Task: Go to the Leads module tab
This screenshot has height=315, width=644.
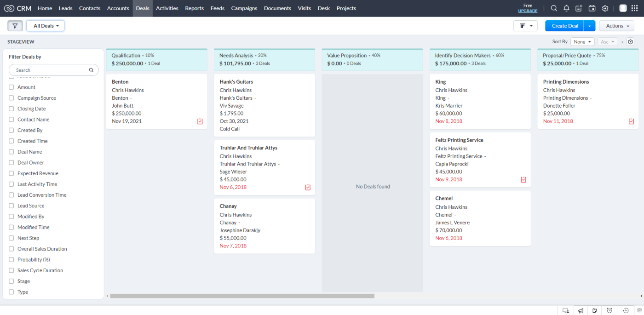Action: click(65, 8)
